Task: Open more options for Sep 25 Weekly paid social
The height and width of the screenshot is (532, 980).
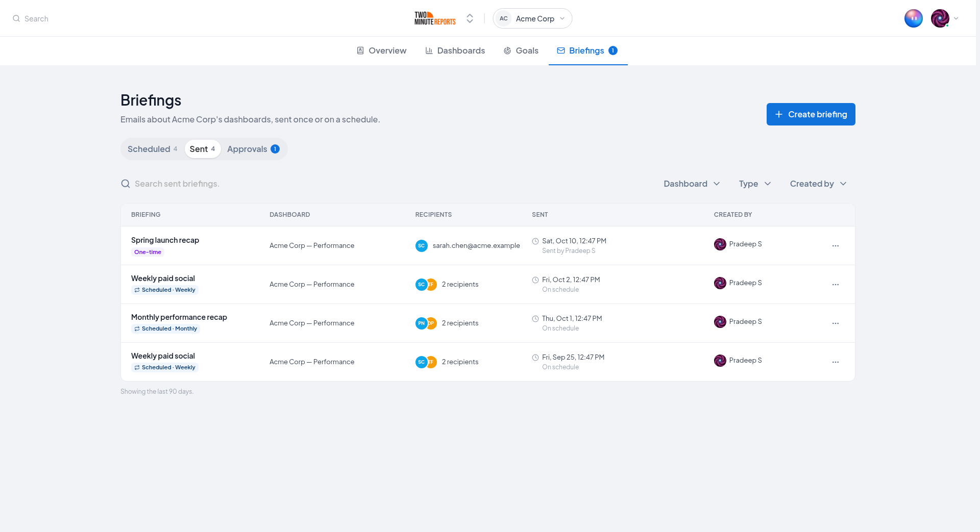Action: (836, 362)
